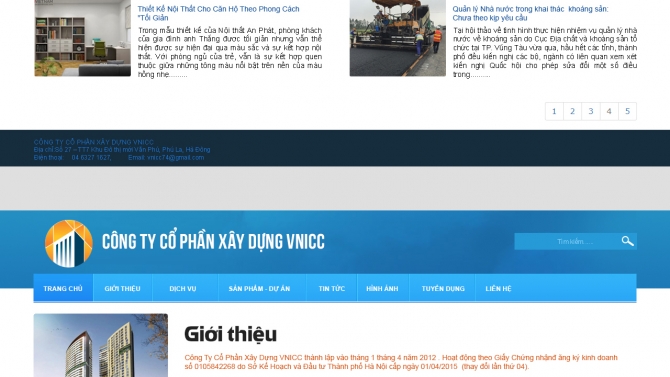This screenshot has width=670, height=377.
Task: Click the search magnifier icon
Action: tap(627, 242)
